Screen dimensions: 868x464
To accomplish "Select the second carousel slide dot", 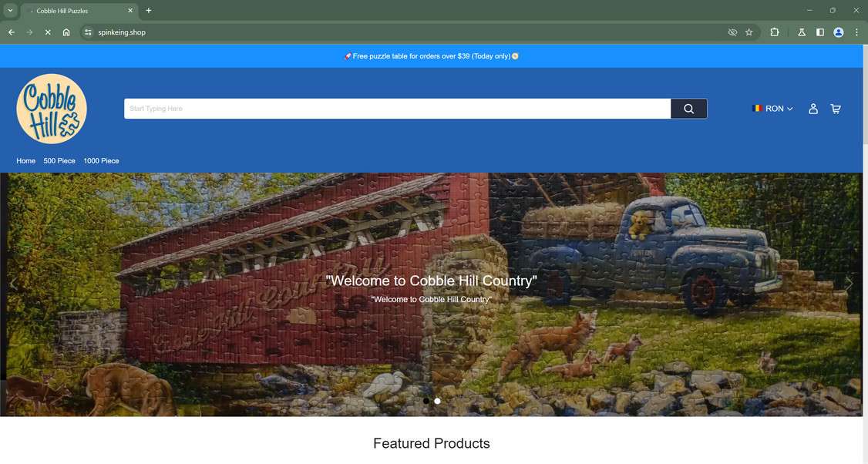I will [x=437, y=401].
